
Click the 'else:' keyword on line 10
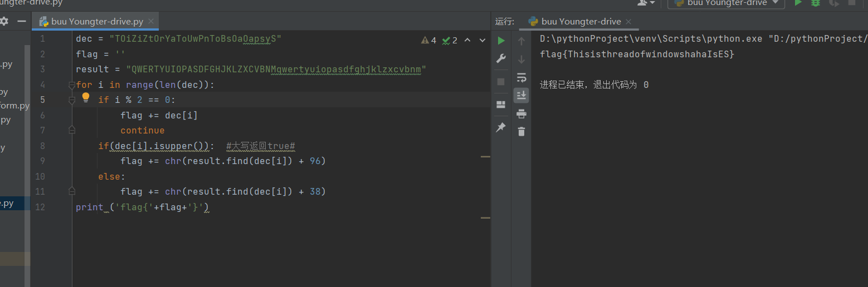click(x=112, y=176)
